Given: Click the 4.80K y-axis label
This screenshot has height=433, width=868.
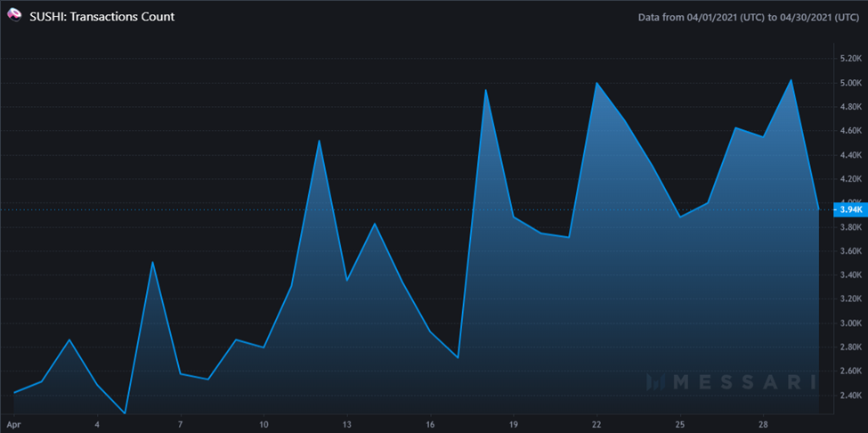Looking at the screenshot, I should (851, 107).
